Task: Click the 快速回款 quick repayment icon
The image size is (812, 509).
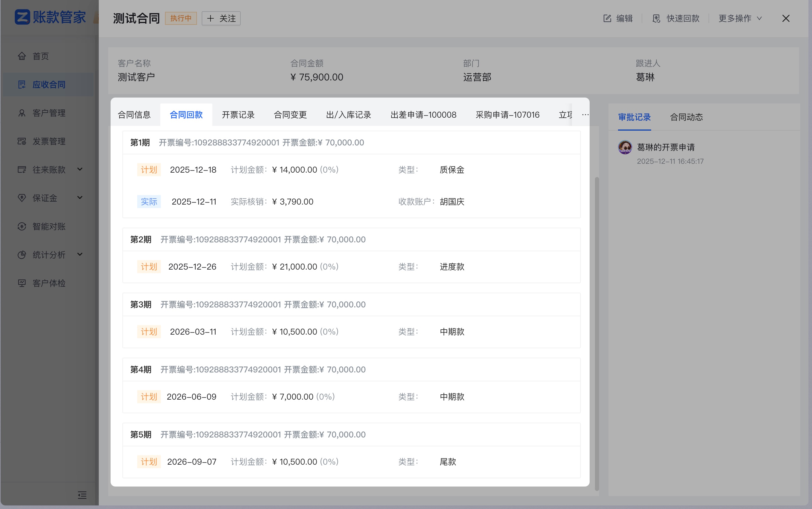Action: pos(656,18)
